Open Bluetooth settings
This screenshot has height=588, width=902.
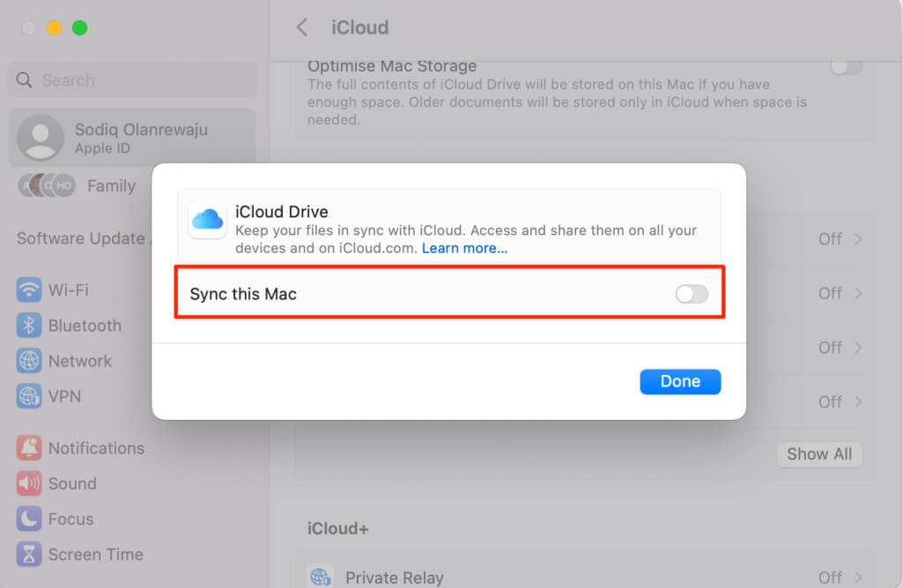click(x=85, y=326)
